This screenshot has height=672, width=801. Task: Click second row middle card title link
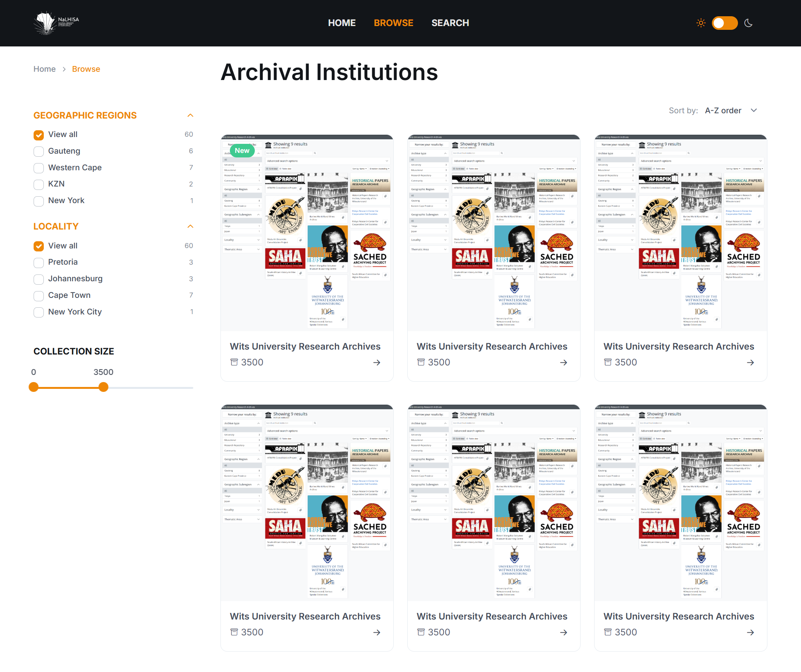(x=492, y=617)
